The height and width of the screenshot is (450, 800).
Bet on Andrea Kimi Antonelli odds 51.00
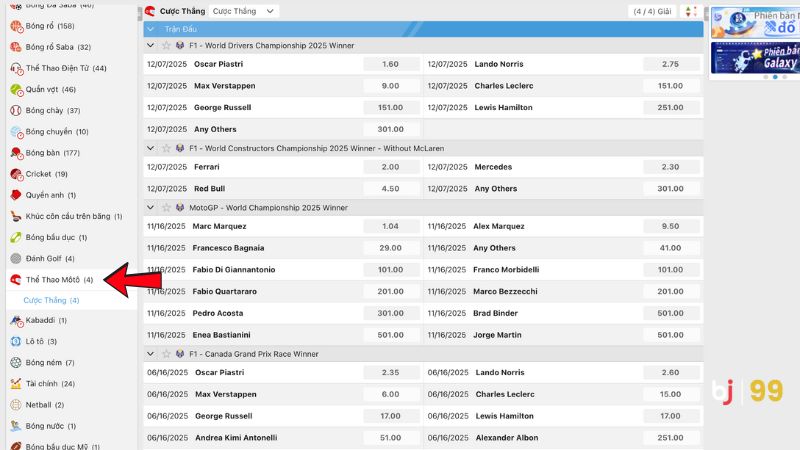(x=391, y=438)
